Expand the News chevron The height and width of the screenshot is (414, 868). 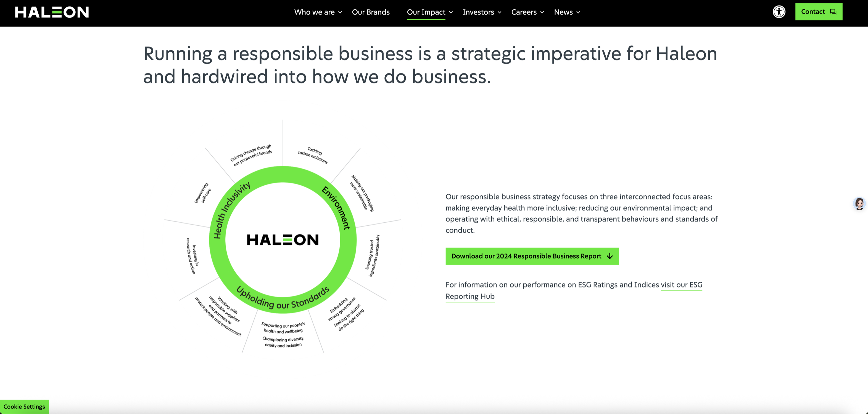point(578,12)
